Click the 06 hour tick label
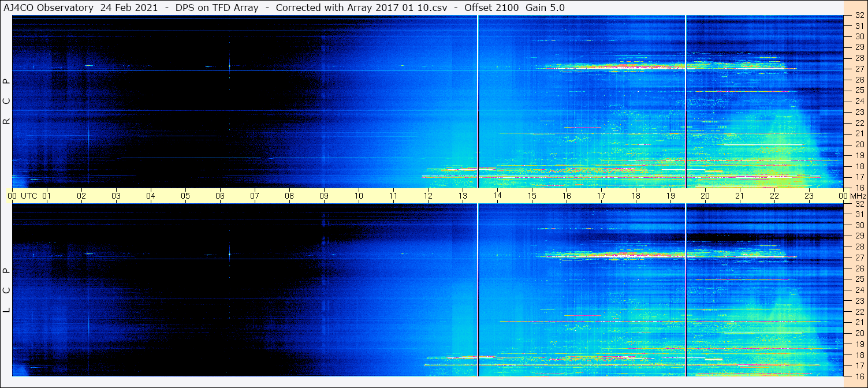This screenshot has height=388, width=868. point(220,196)
